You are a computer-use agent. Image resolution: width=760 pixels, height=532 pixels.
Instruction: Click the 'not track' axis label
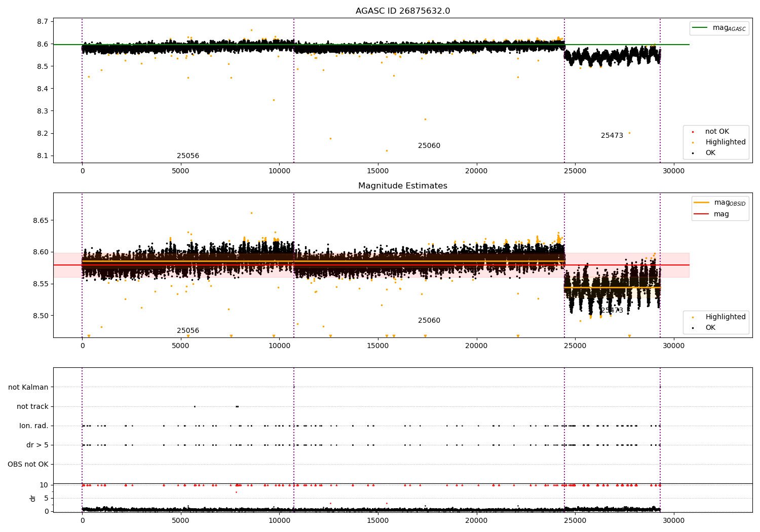pyautogui.click(x=32, y=406)
